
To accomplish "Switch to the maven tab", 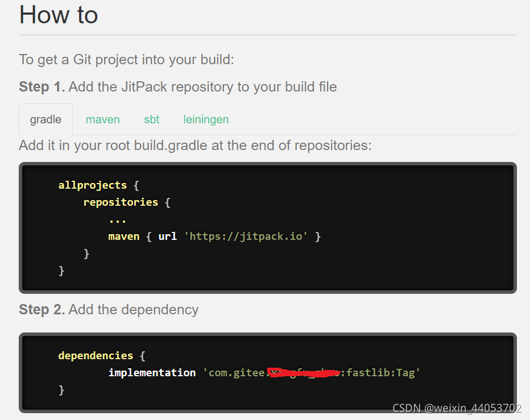I will point(103,119).
